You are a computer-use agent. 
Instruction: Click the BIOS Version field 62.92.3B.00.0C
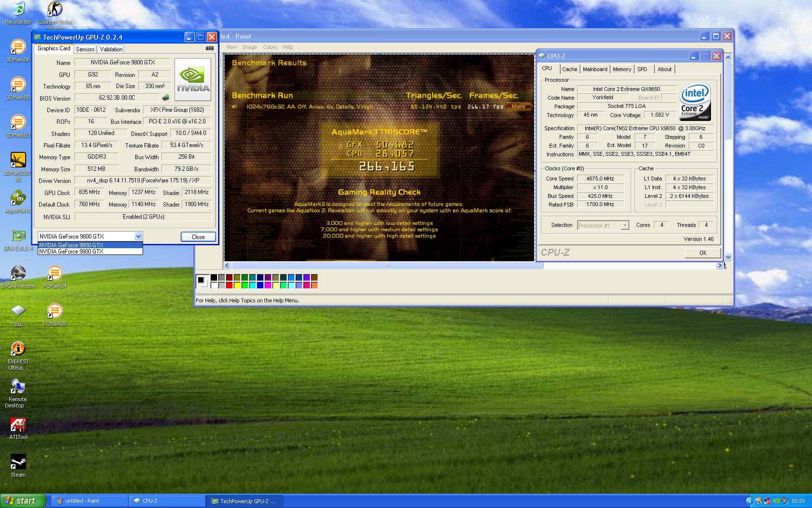pos(117,98)
